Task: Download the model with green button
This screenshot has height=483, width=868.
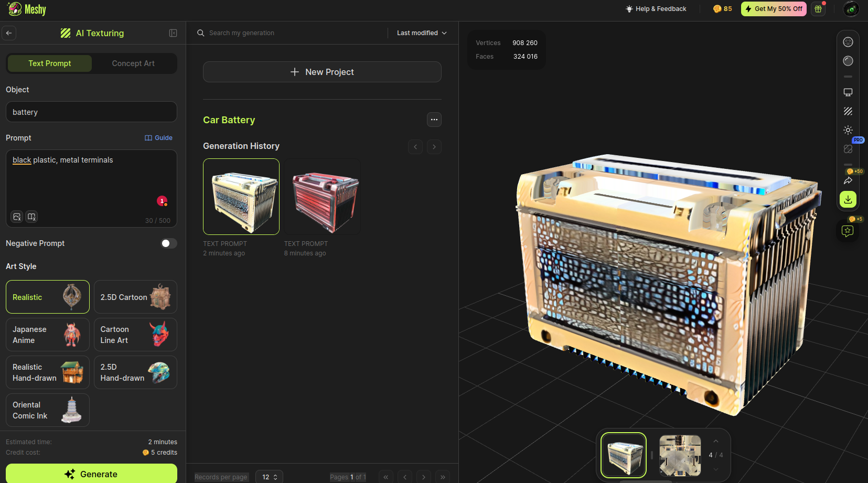Action: pos(848,199)
